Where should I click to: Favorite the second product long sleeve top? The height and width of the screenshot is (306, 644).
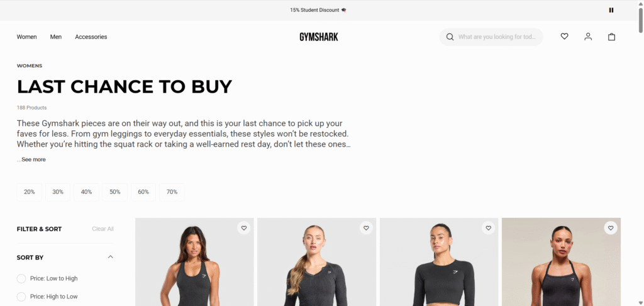366,228
